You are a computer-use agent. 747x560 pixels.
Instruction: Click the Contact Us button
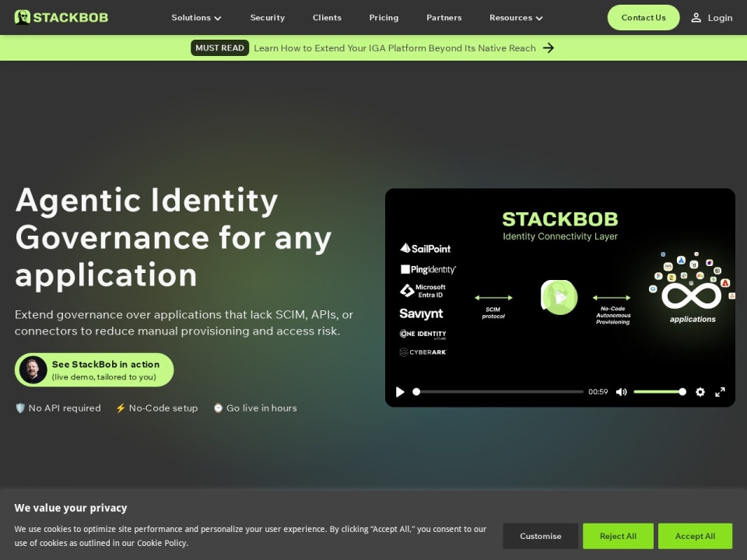644,18
